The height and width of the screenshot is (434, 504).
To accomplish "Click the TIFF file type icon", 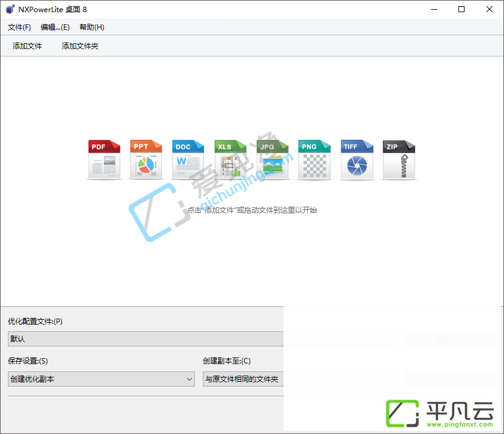I will coord(357,160).
